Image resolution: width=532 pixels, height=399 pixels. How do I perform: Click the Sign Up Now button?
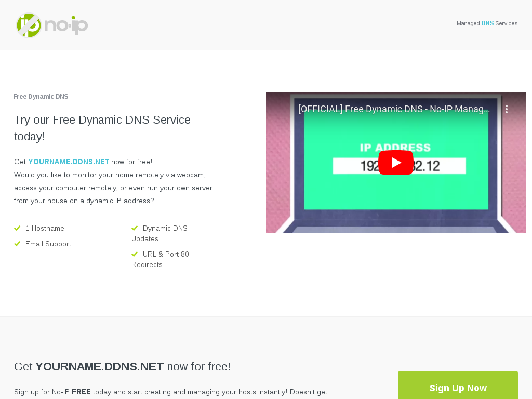click(458, 386)
